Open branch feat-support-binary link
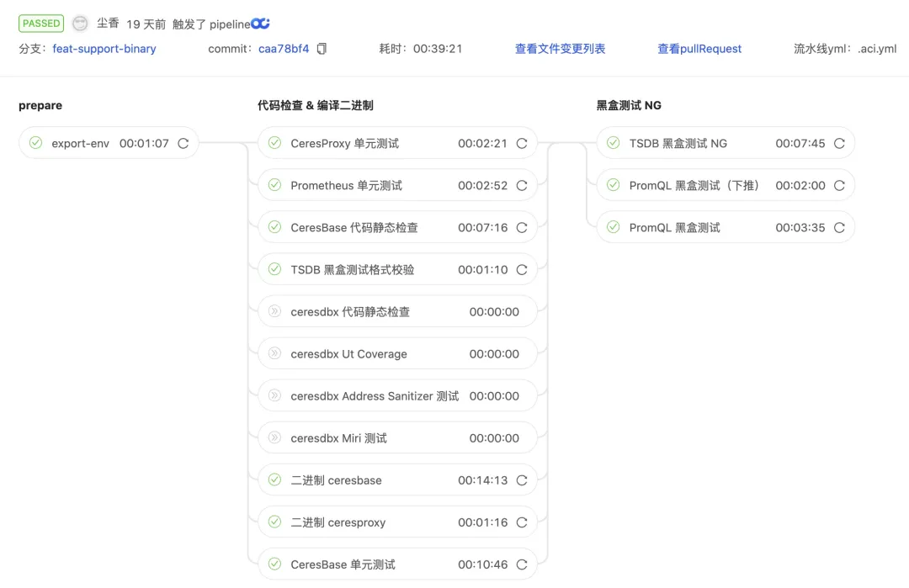Screen dimensions: 909x588 (104, 49)
